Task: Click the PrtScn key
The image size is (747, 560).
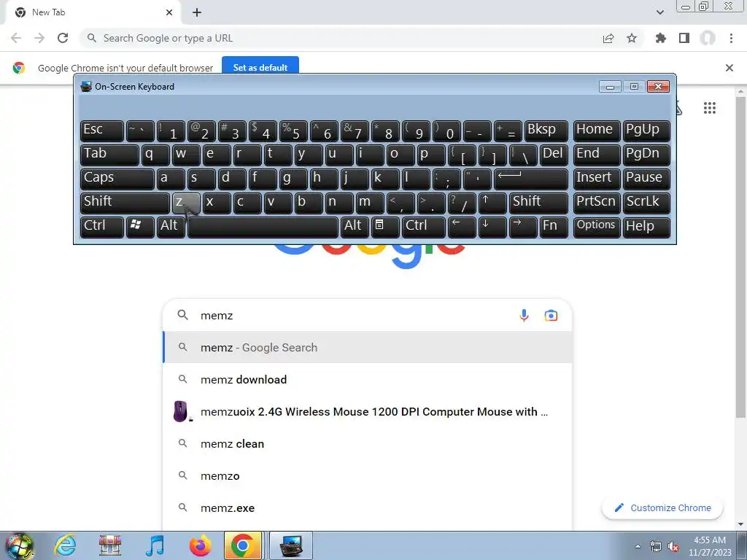Action: coord(597,203)
